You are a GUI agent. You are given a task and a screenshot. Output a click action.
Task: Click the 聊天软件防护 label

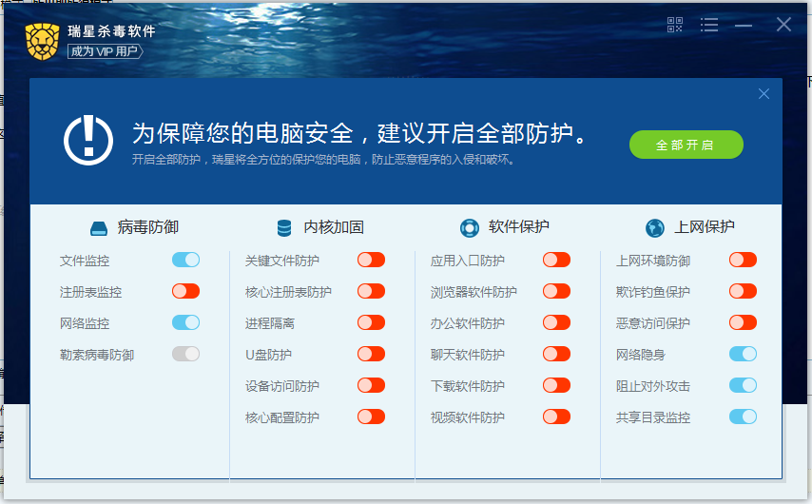click(468, 356)
